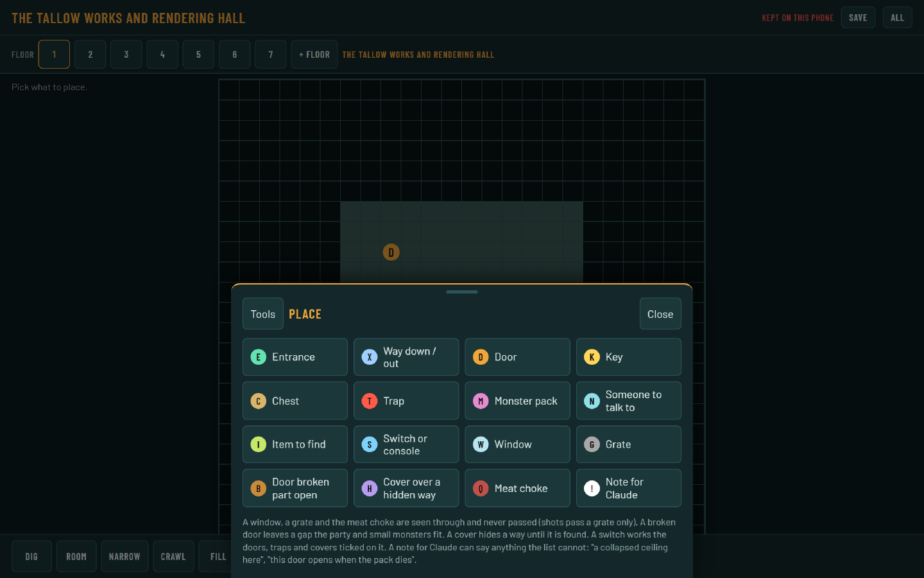The width and height of the screenshot is (924, 578).
Task: Pick the Grate marker
Action: point(629,444)
